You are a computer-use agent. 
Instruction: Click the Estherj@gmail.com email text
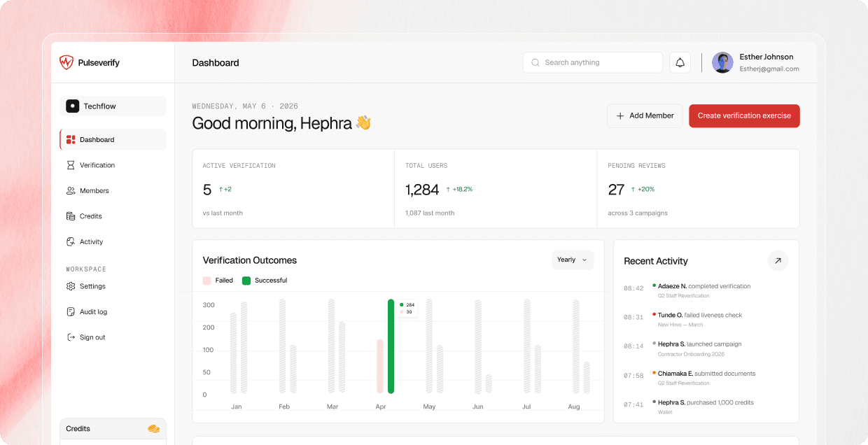coord(769,69)
